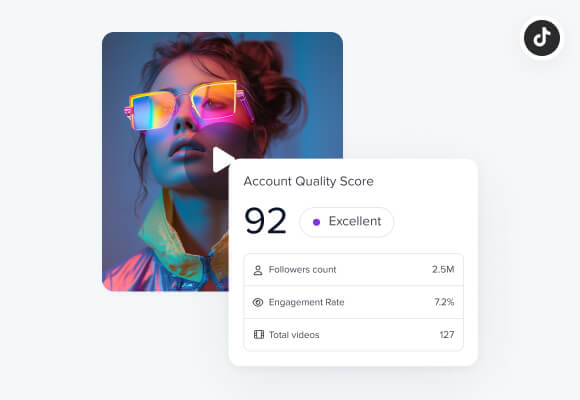Viewport: 580px width, 400px height.
Task: Select the Total videos label
Action: (294, 335)
